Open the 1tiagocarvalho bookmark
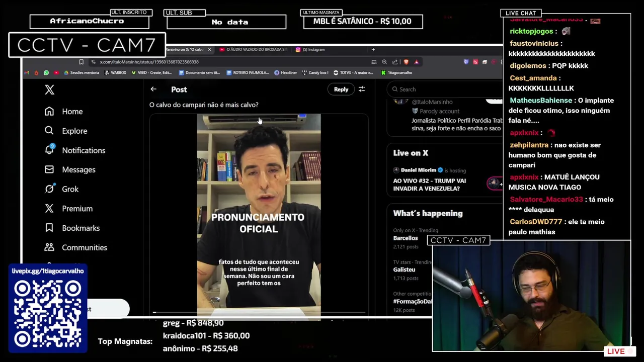The image size is (644, 362). pyautogui.click(x=396, y=72)
